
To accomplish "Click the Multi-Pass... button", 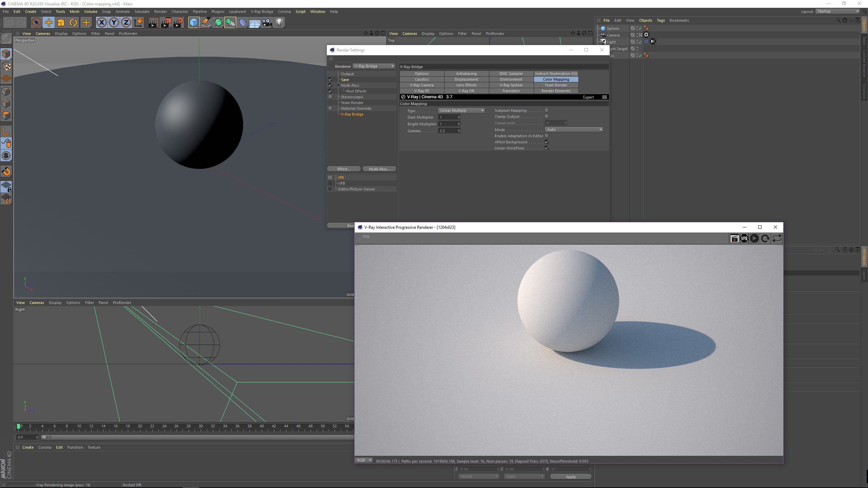I will 379,169.
